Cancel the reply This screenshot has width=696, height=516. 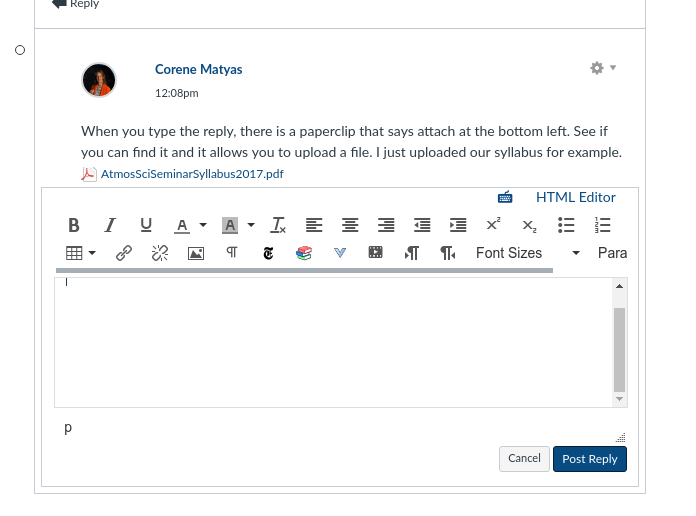tap(524, 459)
